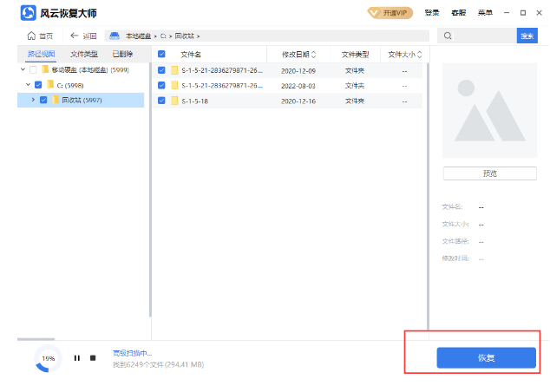Click the 19% scan progress ring
Image resolution: width=550 pixels, height=392 pixels.
(x=49, y=358)
